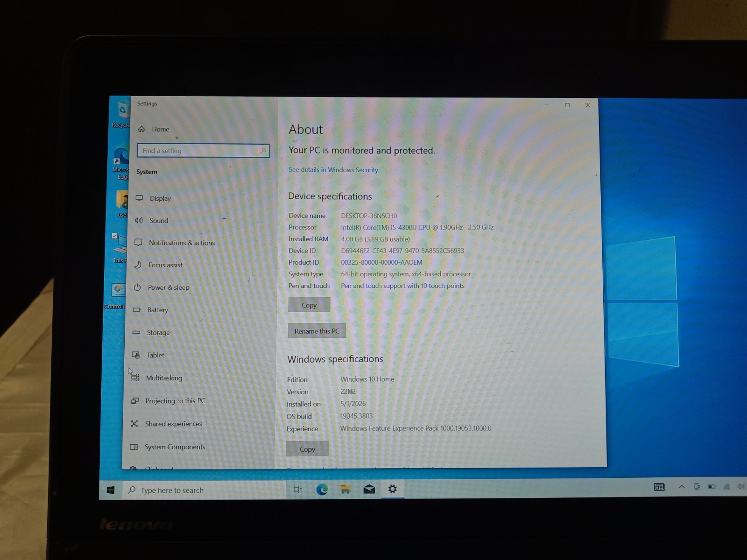Select the Windows 10 Home edition text
Screen dimensions: 747x560
click(367, 379)
